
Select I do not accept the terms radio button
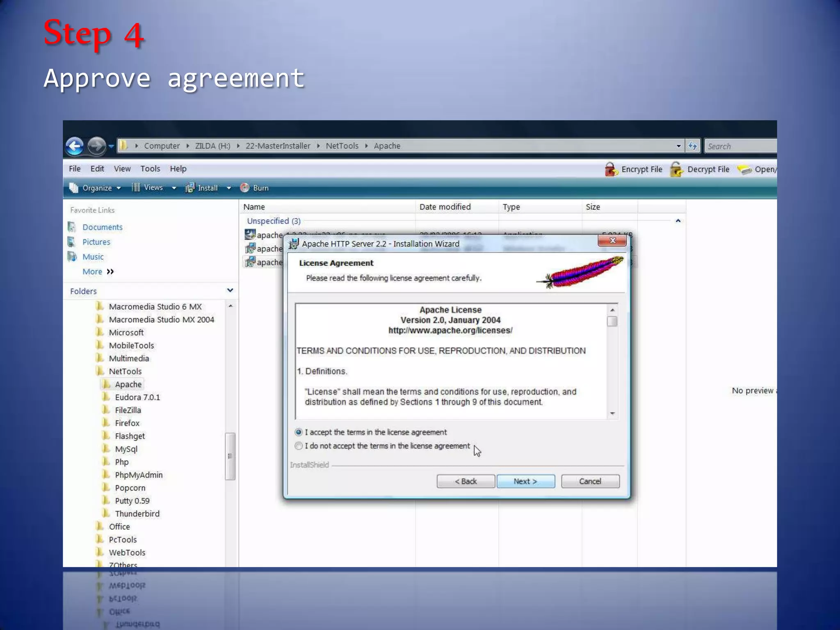pos(299,446)
